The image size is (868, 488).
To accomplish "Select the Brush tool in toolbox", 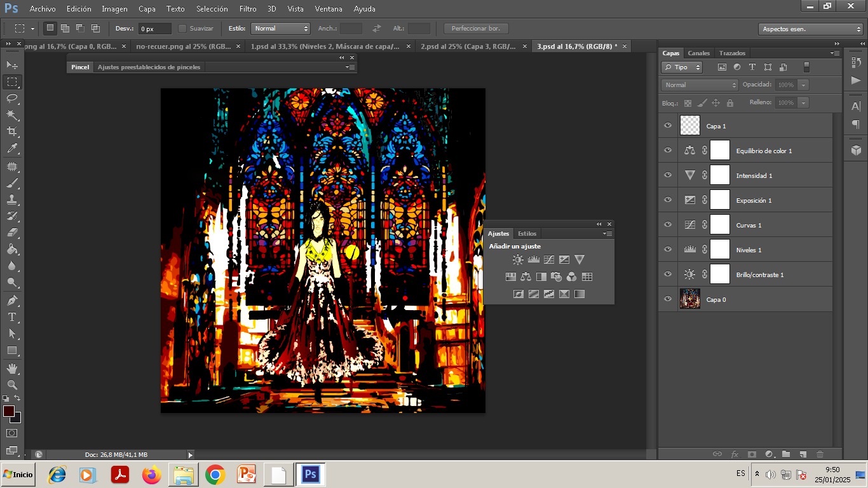I will 12,183.
